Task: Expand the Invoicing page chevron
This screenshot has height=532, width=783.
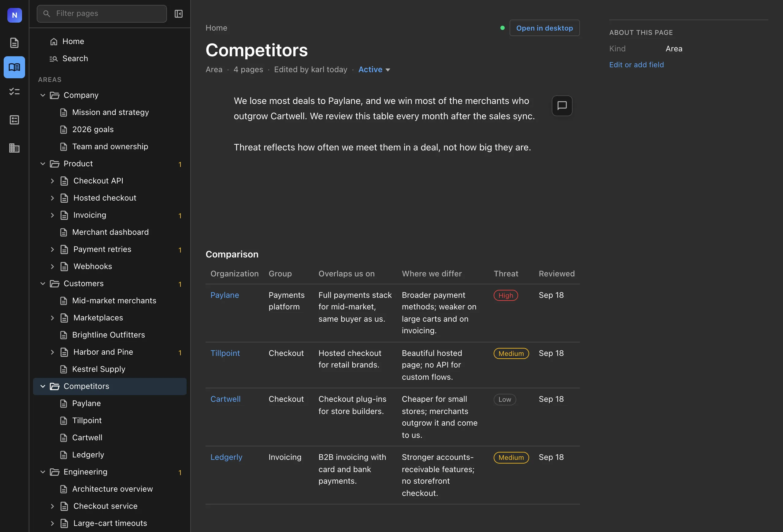Action: coord(52,215)
